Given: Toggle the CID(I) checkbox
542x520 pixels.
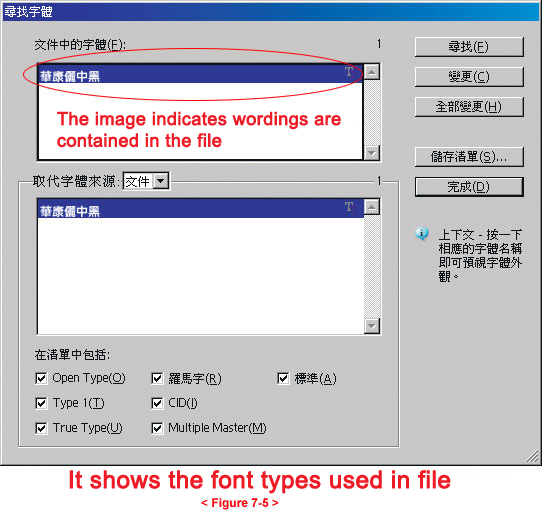Looking at the screenshot, I should [x=157, y=403].
